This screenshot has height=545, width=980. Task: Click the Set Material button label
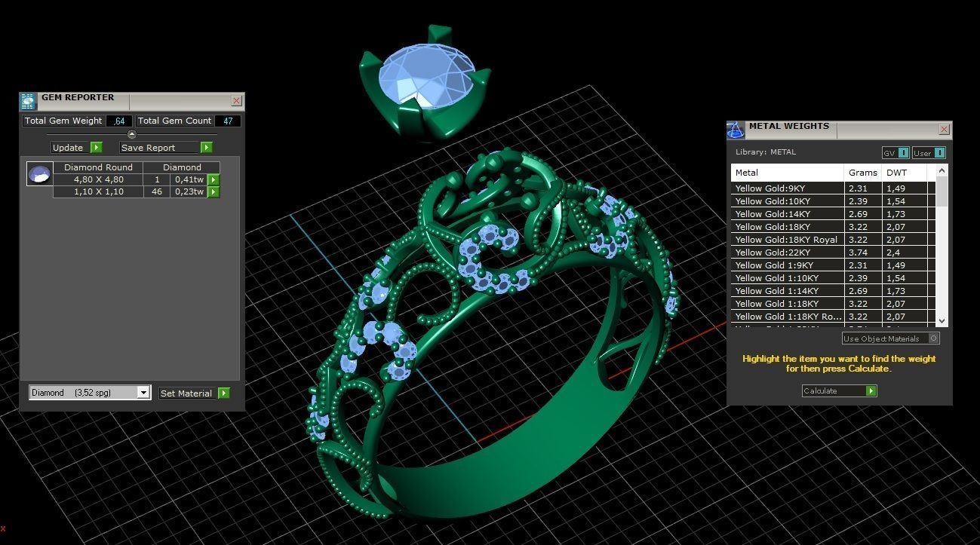(186, 393)
